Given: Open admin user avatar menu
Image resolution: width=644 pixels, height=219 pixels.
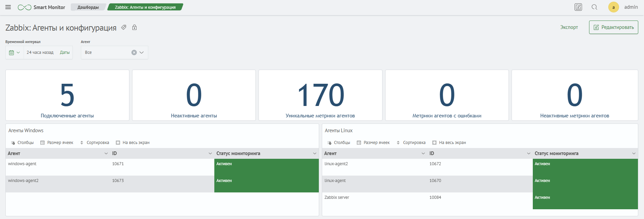Looking at the screenshot, I should [x=613, y=7].
